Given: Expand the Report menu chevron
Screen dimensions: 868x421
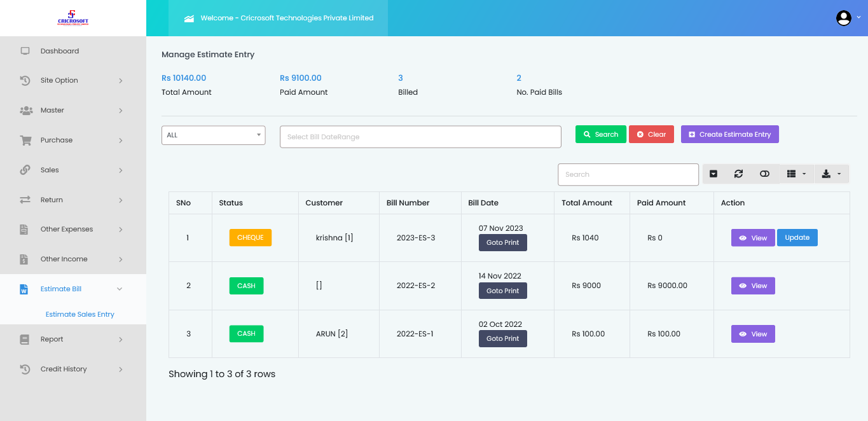Looking at the screenshot, I should pos(121,340).
